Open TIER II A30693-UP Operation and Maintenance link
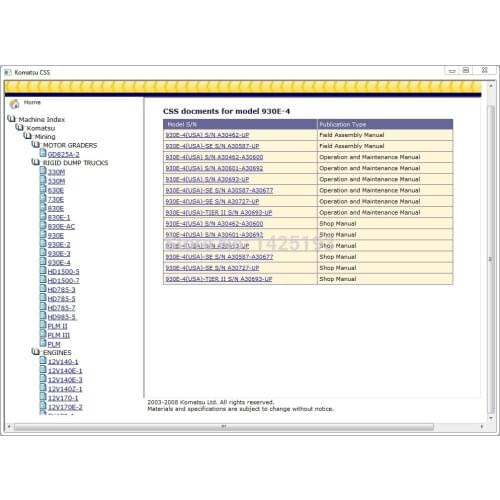The width and height of the screenshot is (500, 500). 219,213
